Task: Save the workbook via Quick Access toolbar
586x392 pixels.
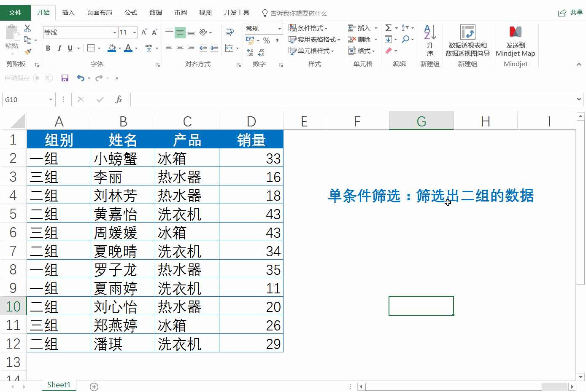Action: pos(65,78)
